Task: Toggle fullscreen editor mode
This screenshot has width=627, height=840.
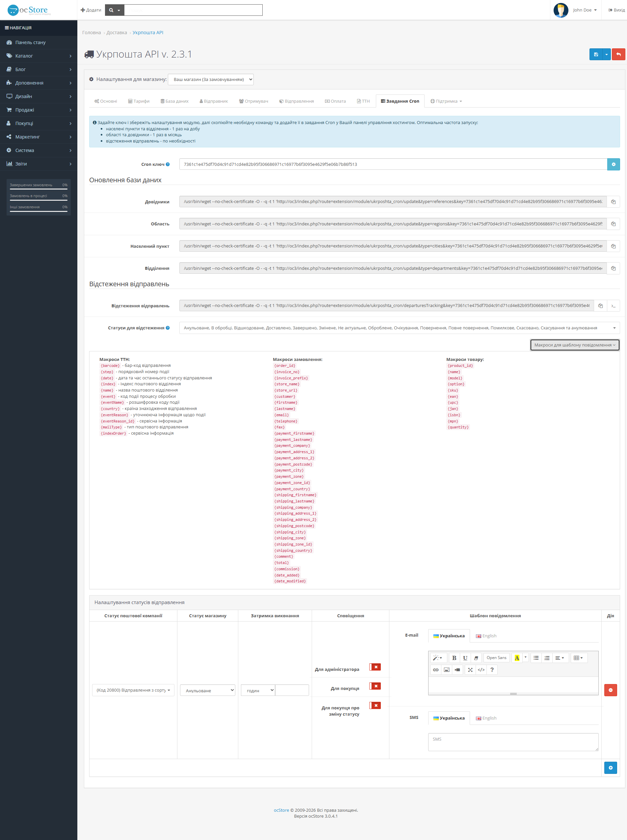Action: [470, 670]
